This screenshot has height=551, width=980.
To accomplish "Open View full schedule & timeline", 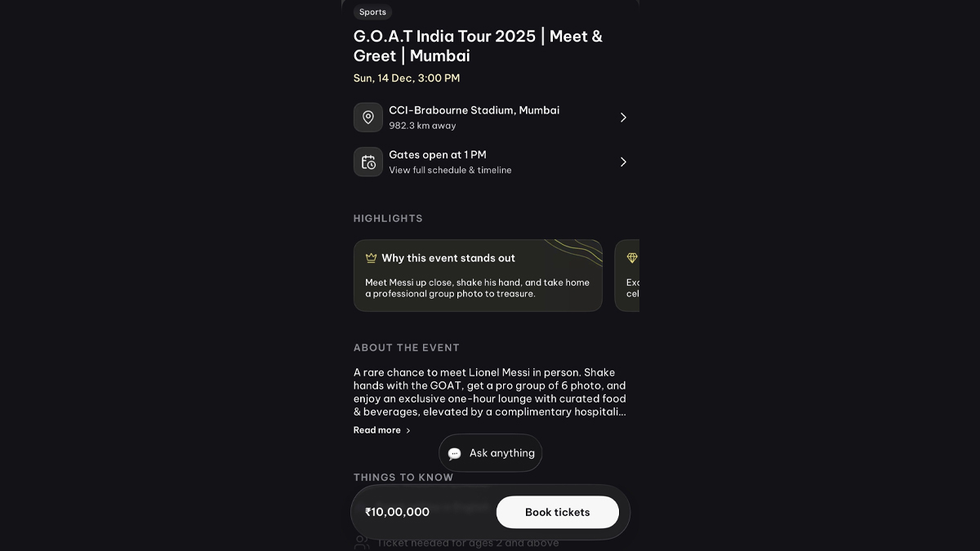I will click(450, 170).
